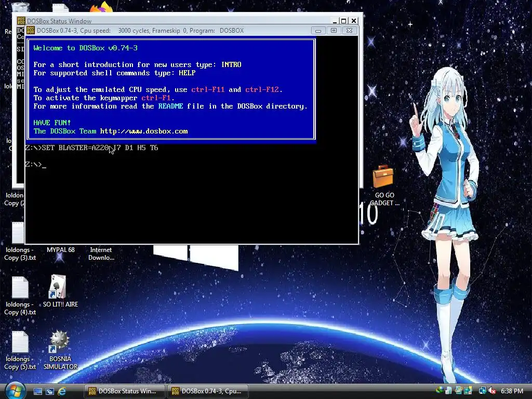Open the network connection tray icon
The width and height of the screenshot is (532, 399).
pyautogui.click(x=482, y=391)
